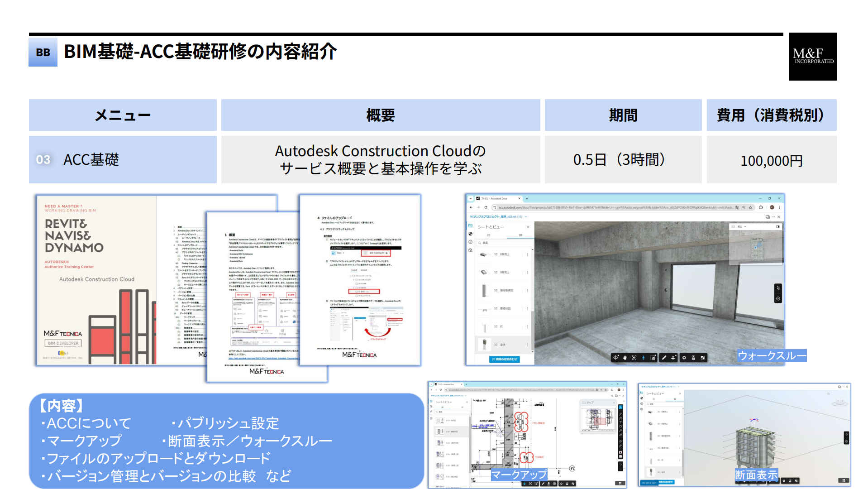Expand file version dropdown arrow in walkthrough window
Image resolution: width=868 pixels, height=489 pixels.
[526, 217]
